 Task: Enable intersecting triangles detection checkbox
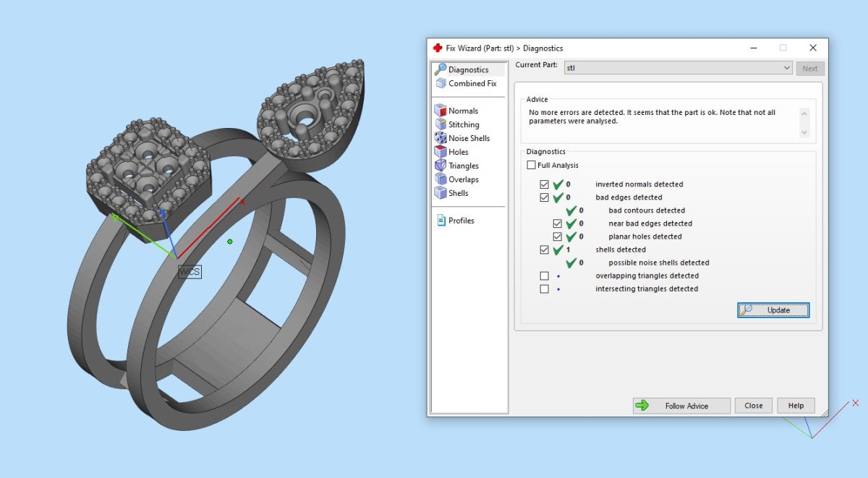(x=545, y=289)
